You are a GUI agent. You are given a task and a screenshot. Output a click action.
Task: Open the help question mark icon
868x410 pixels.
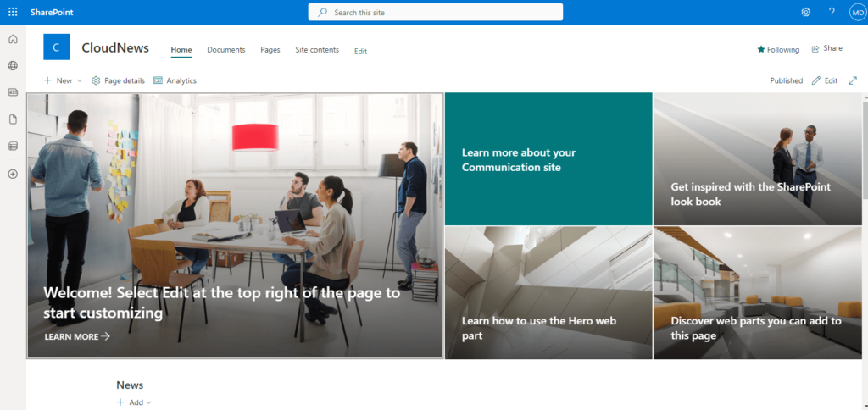coord(832,12)
